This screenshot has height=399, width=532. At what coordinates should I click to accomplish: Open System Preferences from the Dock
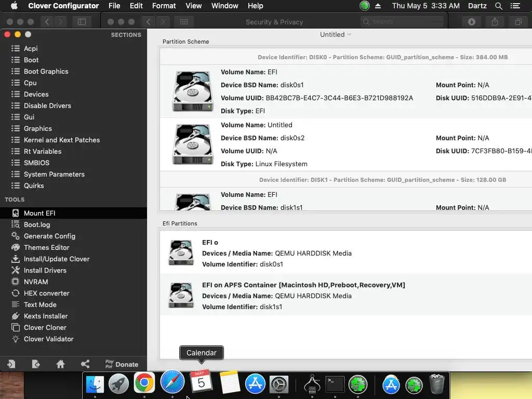coord(279,384)
